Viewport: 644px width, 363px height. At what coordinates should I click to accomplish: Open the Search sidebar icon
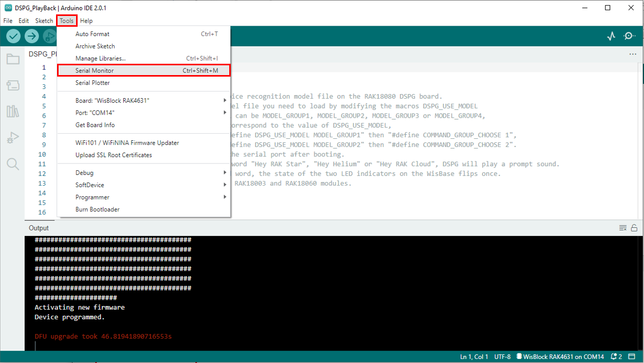(x=13, y=164)
